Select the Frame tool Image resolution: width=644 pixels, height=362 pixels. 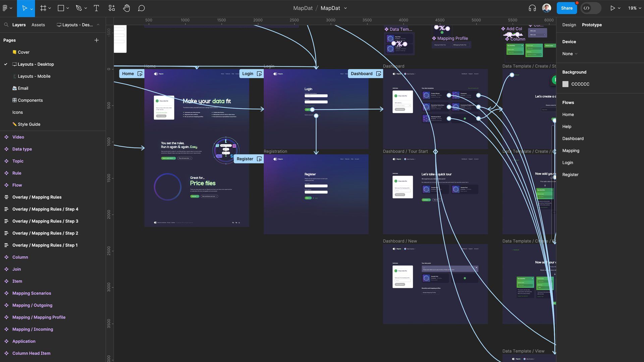coord(44,8)
